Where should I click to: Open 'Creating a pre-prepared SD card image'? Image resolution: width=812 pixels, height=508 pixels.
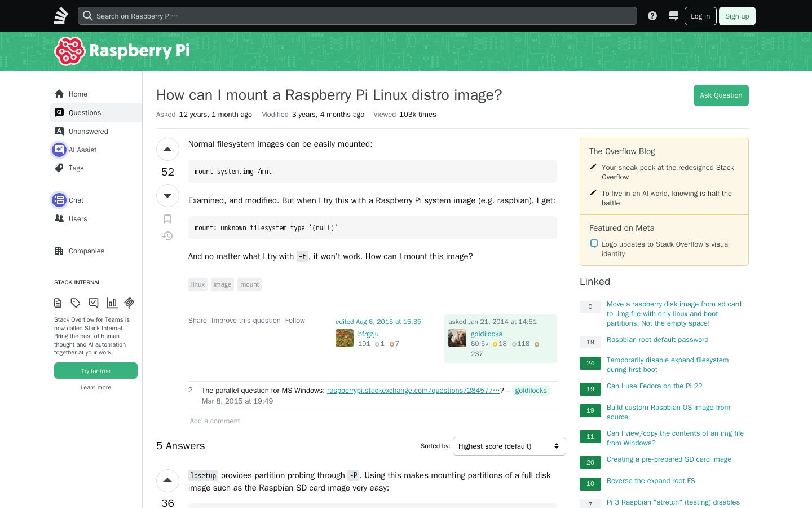669,459
